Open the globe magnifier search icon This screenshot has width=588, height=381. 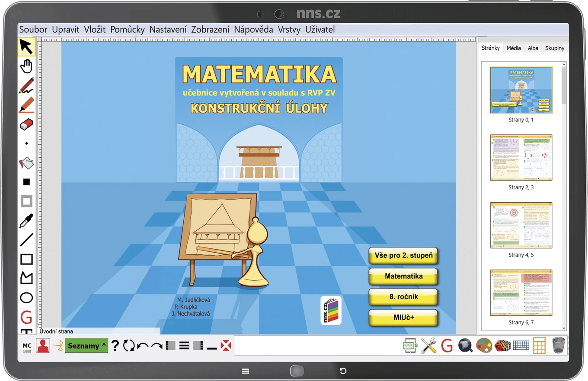click(x=465, y=346)
